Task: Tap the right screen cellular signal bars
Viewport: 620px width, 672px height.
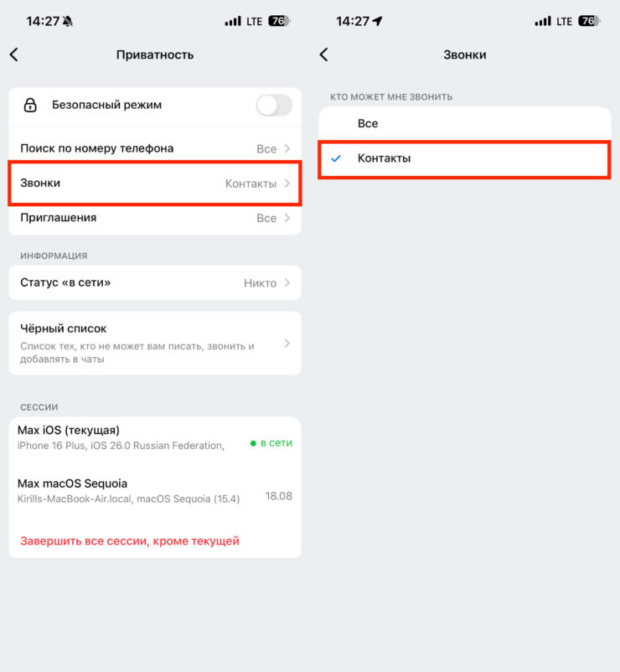Action: coord(543,21)
